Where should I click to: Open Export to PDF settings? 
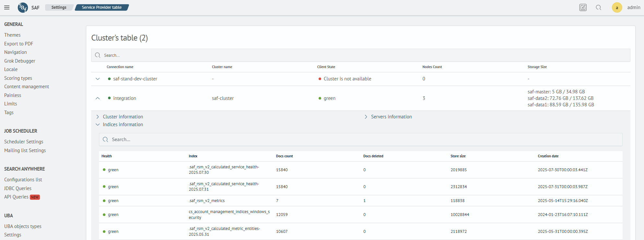pos(19,44)
